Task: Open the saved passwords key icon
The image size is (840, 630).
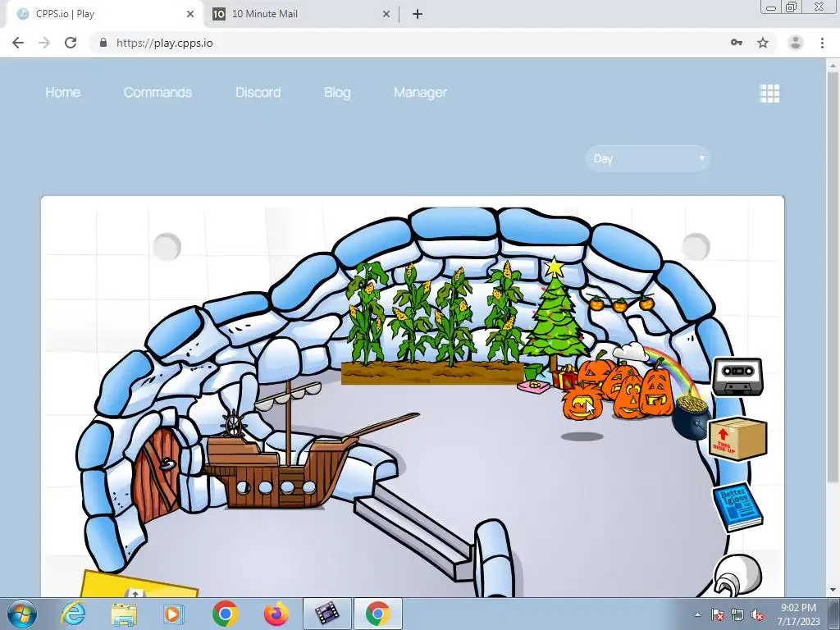Action: 737,43
